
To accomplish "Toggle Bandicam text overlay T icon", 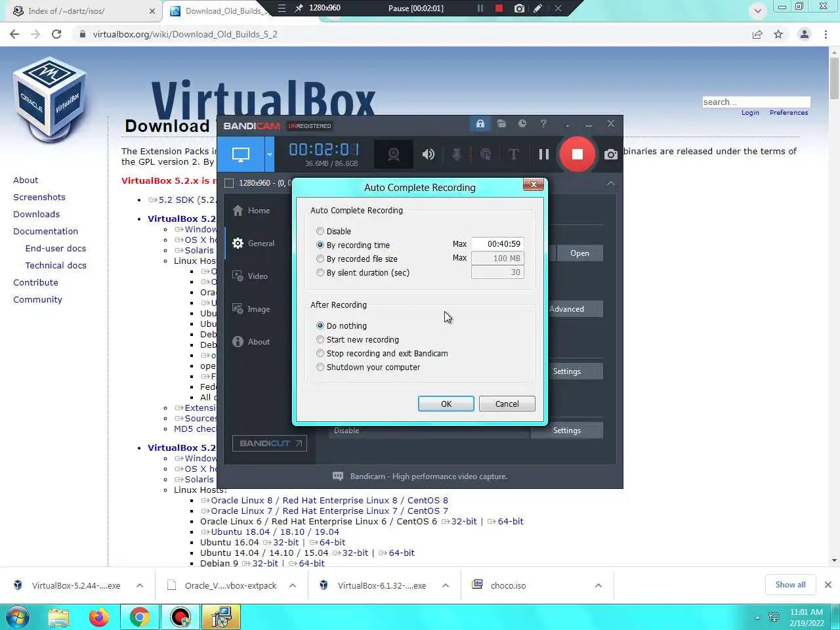I will [x=514, y=154].
